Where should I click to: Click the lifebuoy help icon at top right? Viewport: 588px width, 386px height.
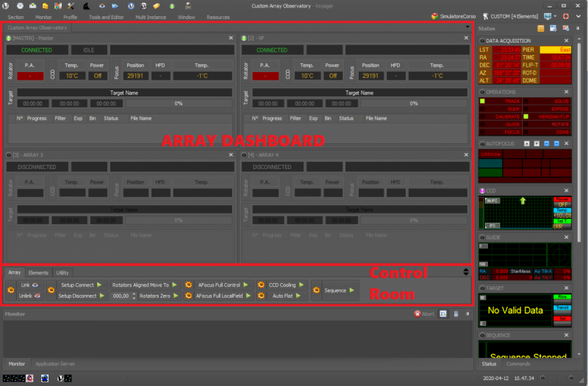coord(567,15)
